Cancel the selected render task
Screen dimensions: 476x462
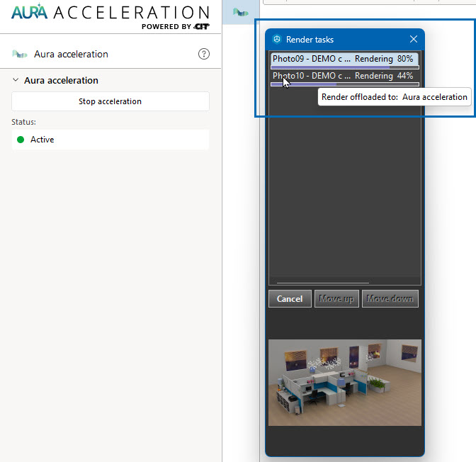click(290, 299)
